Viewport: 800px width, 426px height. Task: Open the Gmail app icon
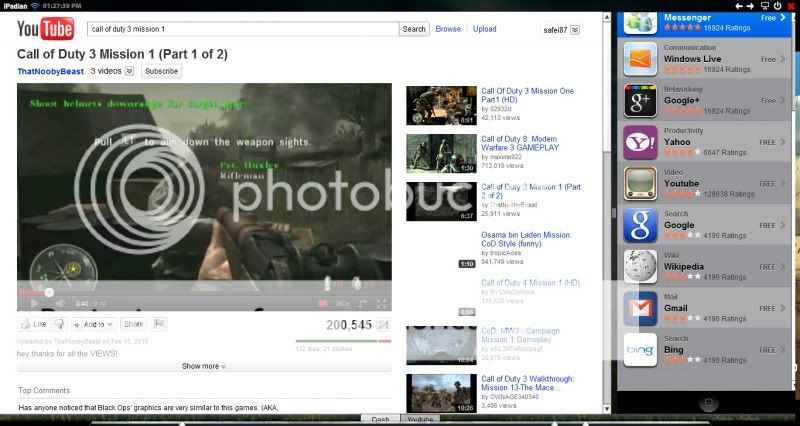tap(640, 309)
